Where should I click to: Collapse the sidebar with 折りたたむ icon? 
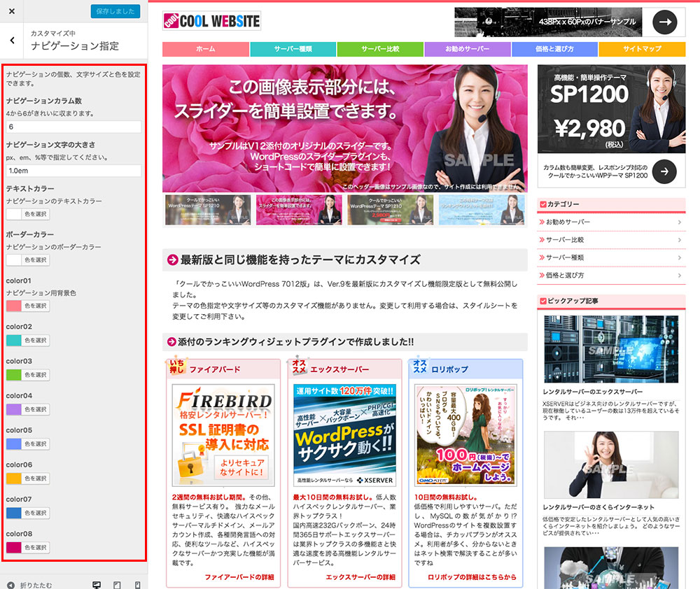[x=11, y=585]
